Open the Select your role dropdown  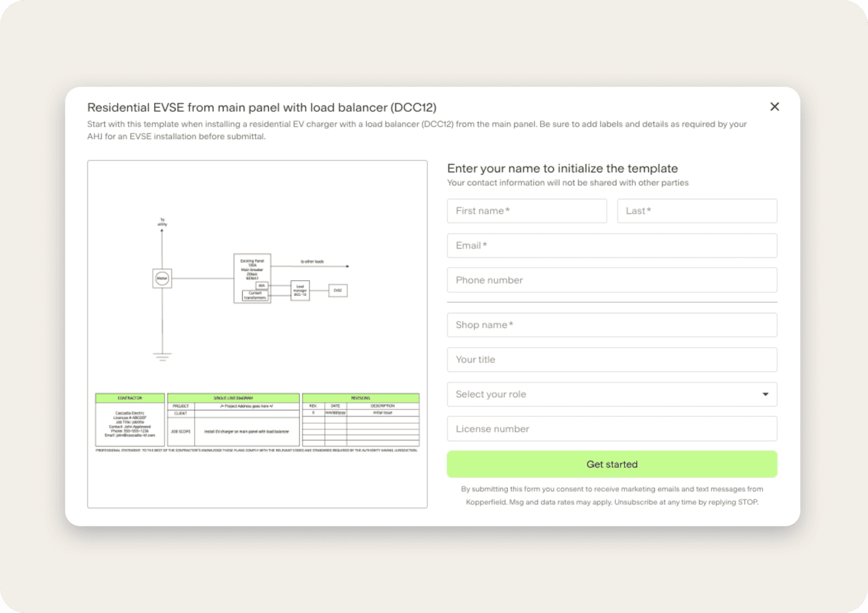[x=612, y=395]
